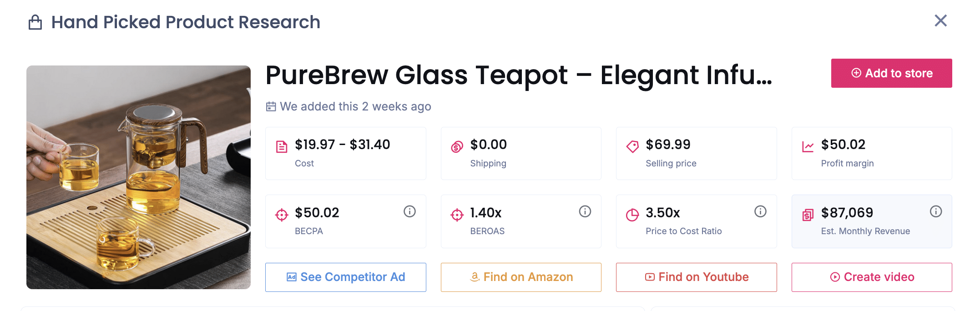Click the profit margin chart icon
This screenshot has width=980, height=311.
tap(808, 145)
